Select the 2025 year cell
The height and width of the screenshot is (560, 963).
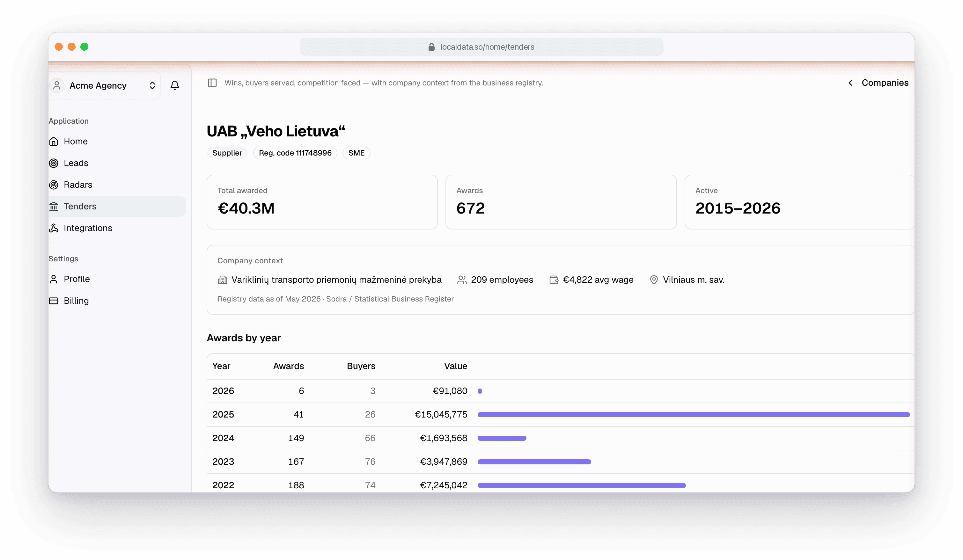pos(223,414)
